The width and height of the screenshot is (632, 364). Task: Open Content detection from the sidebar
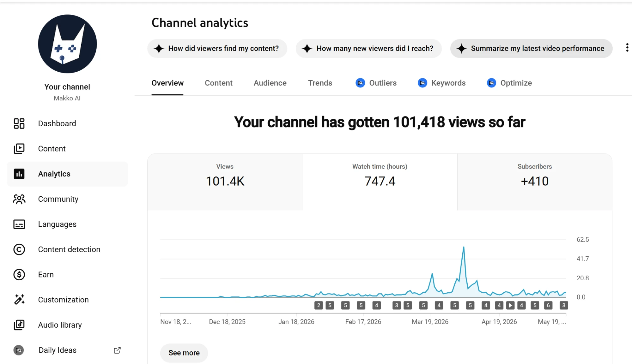click(67, 249)
